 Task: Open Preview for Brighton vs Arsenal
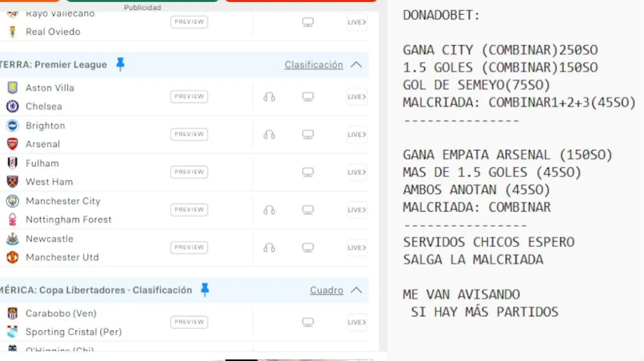pyautogui.click(x=189, y=134)
